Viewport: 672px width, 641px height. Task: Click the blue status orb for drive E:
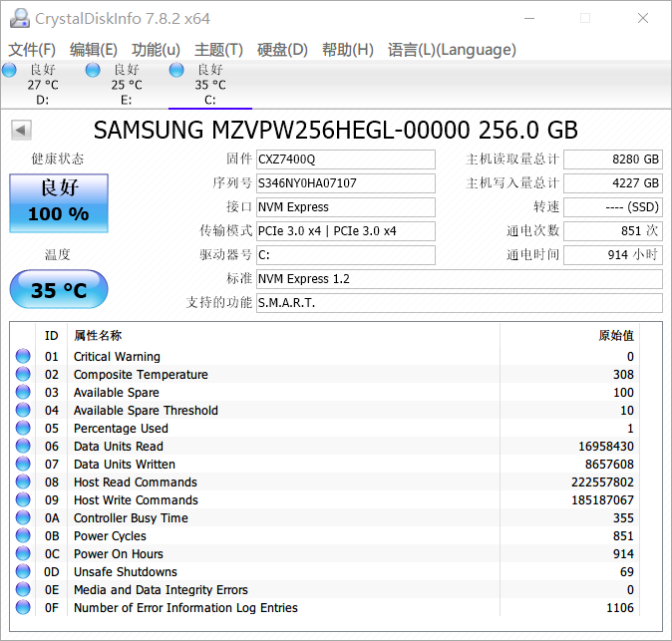(93, 70)
